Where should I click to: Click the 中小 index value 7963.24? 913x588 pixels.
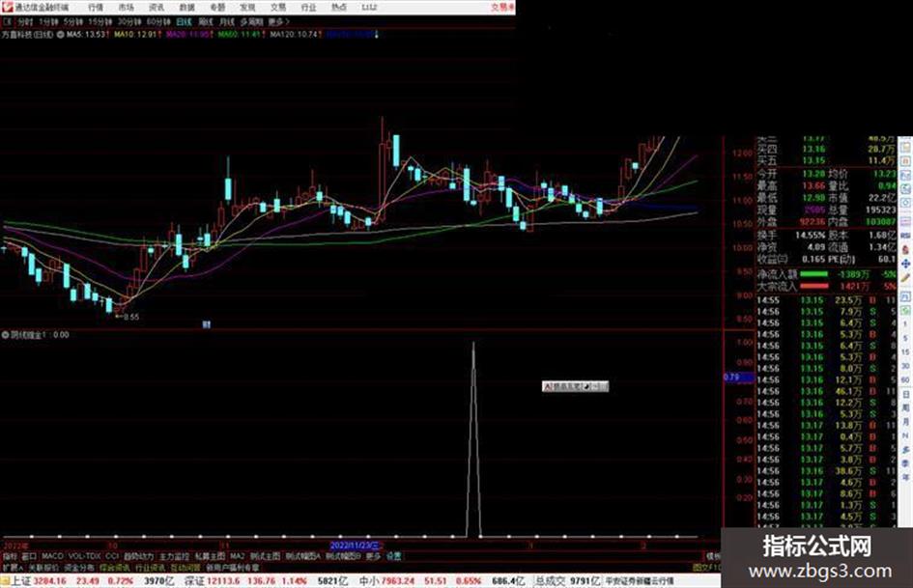click(x=398, y=581)
